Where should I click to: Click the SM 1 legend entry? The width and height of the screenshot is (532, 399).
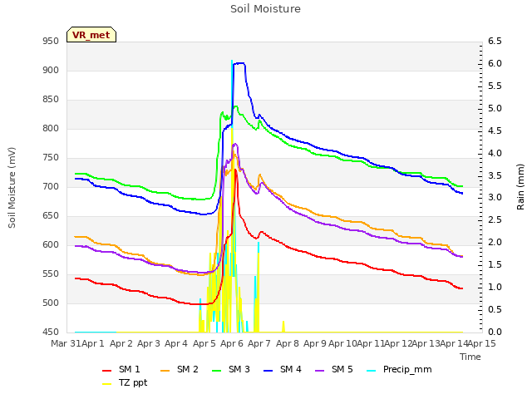(x=121, y=369)
